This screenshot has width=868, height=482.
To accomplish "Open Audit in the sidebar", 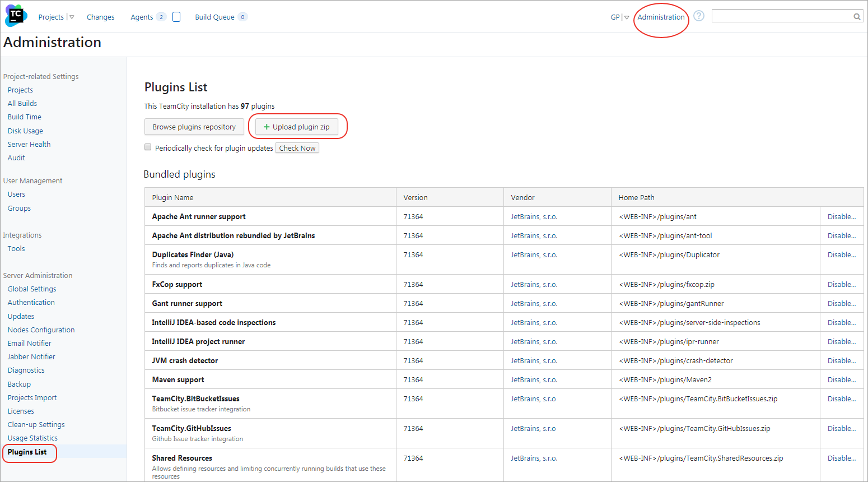I will pyautogui.click(x=16, y=158).
